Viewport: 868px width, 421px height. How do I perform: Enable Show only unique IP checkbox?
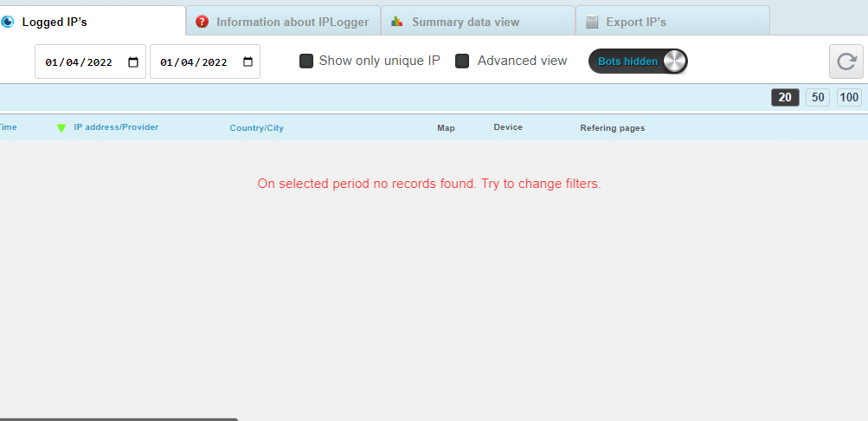click(306, 61)
